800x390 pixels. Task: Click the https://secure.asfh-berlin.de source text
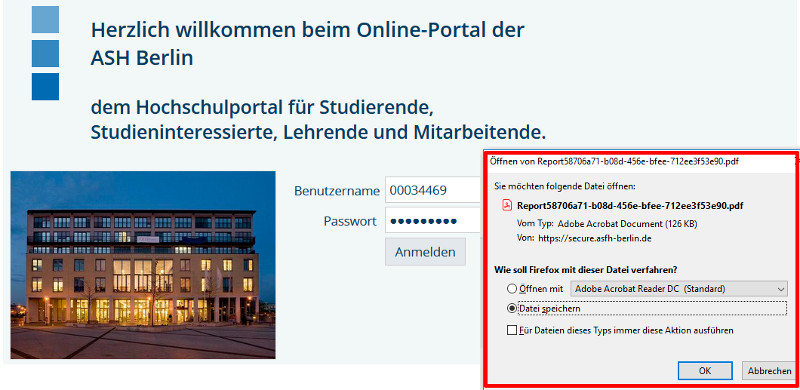click(595, 238)
